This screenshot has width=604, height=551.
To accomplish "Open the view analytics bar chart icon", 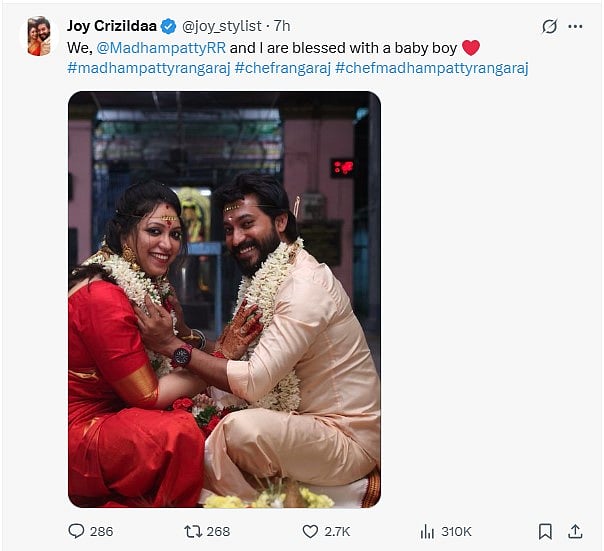I will point(427,531).
